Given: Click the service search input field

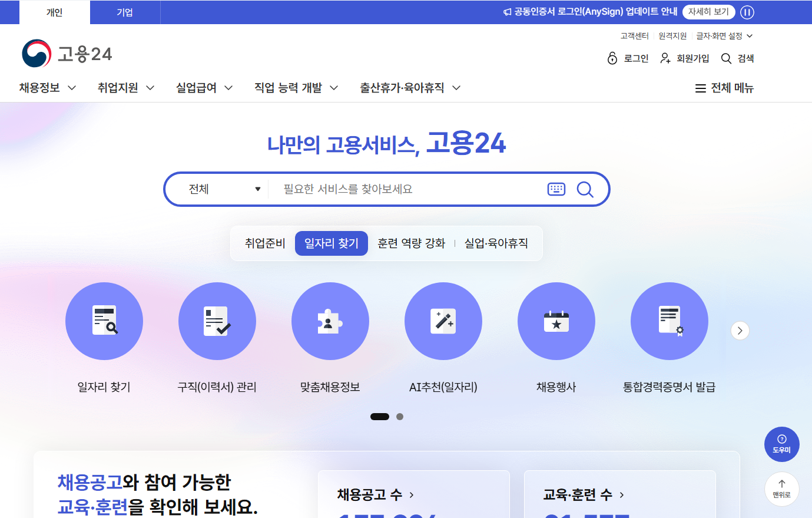Looking at the screenshot, I should (406, 189).
